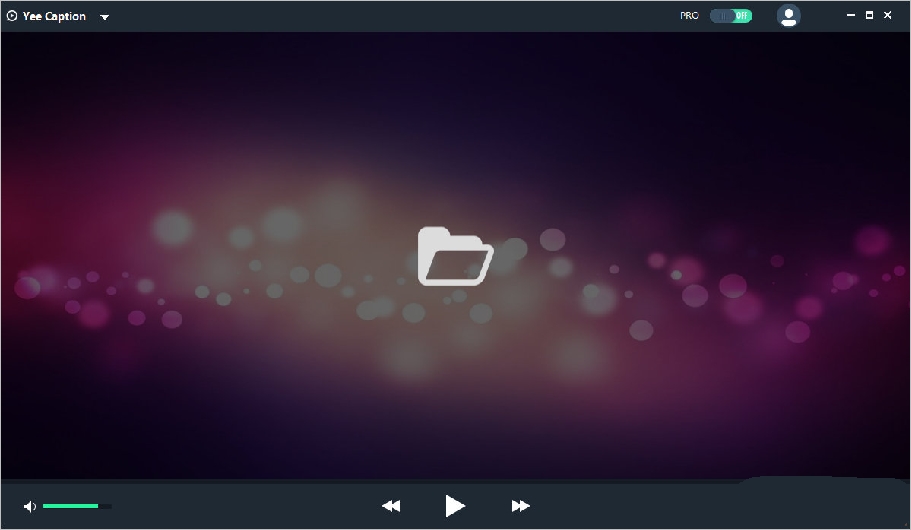Maximize the Yee Caption window
This screenshot has width=911, height=530.
(869, 15)
